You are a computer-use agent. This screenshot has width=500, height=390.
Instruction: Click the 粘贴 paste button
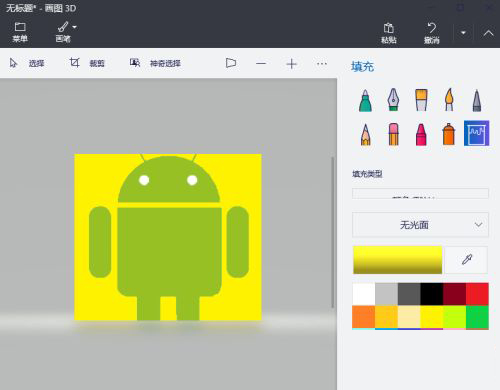pos(389,33)
